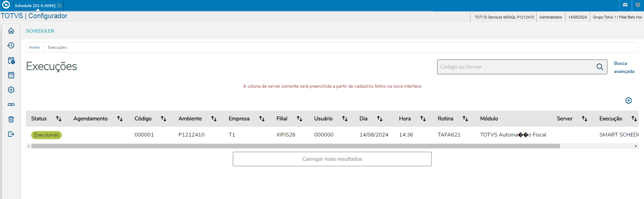The width and height of the screenshot is (644, 199).
Task: Click the TOTVS logo icon top left
Action: 6,5
